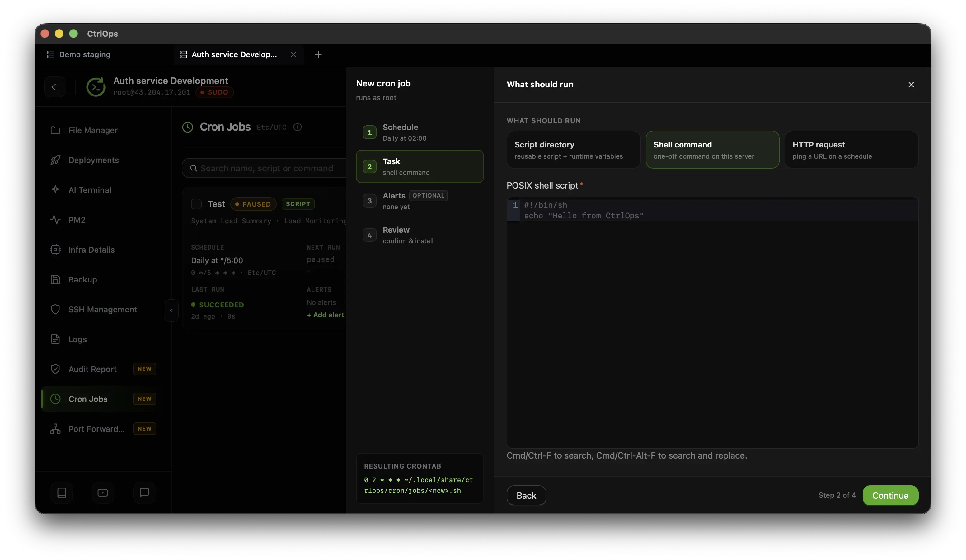The image size is (966, 560).
Task: Click the Test cron job title
Action: pos(217,204)
